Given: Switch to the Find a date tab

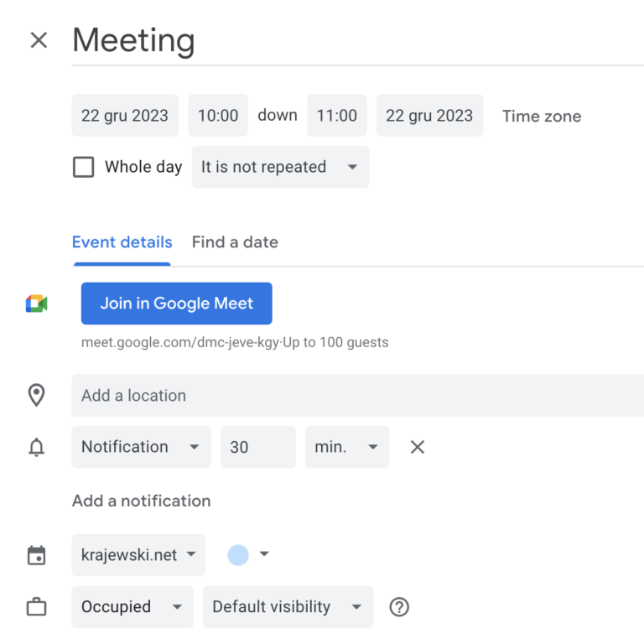Looking at the screenshot, I should 235,242.
